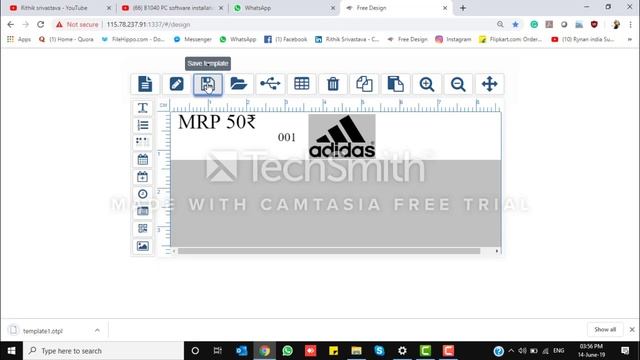The width and height of the screenshot is (640, 360).
Task: Zoom out with the magnifier minus icon
Action: [458, 84]
